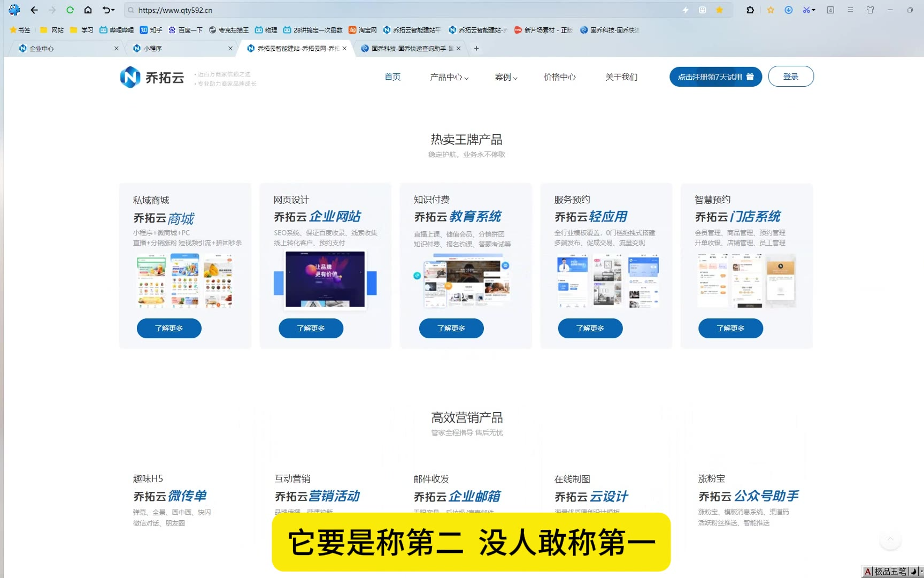The width and height of the screenshot is (924, 578).
Task: Click the scroll-to-top round button
Action: [x=890, y=539]
